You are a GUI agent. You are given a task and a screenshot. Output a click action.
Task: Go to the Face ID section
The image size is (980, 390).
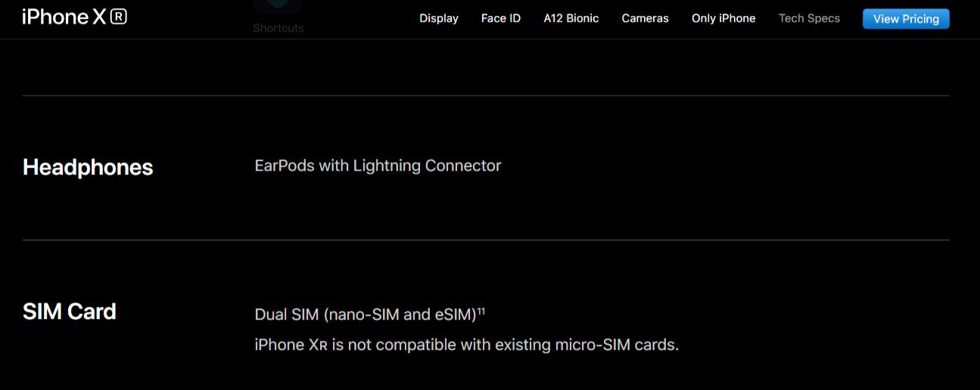[501, 18]
